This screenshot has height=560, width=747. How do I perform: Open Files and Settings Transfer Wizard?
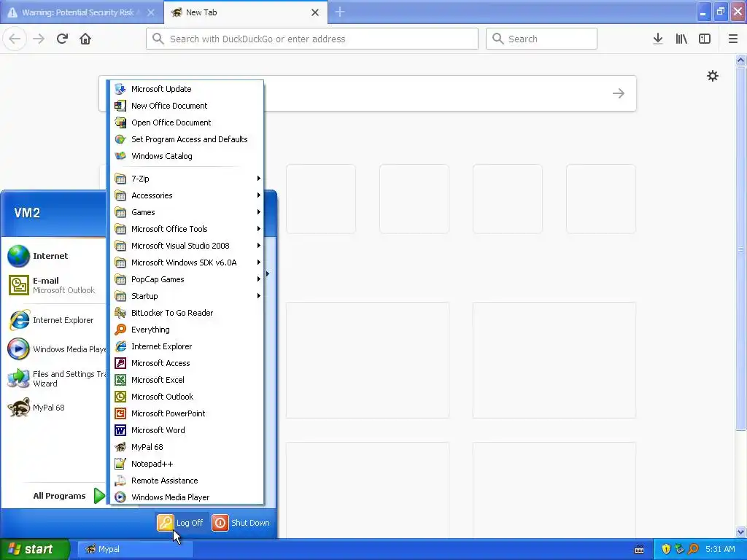[x=55, y=378]
